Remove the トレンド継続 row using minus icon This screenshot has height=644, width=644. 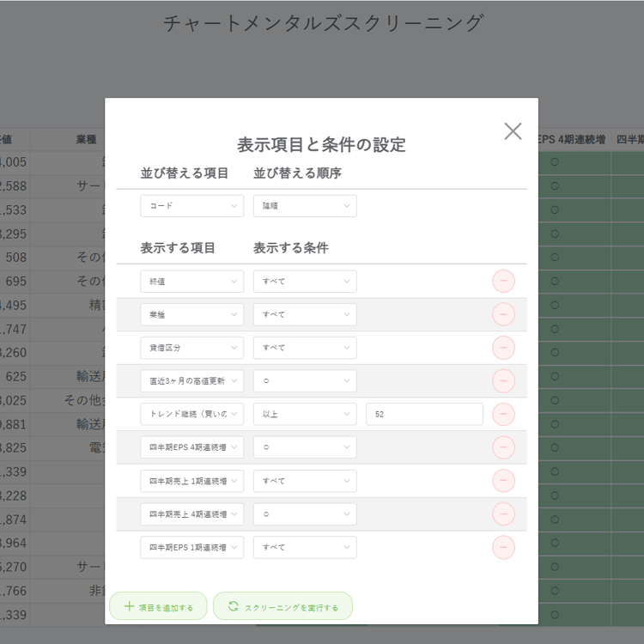click(503, 414)
